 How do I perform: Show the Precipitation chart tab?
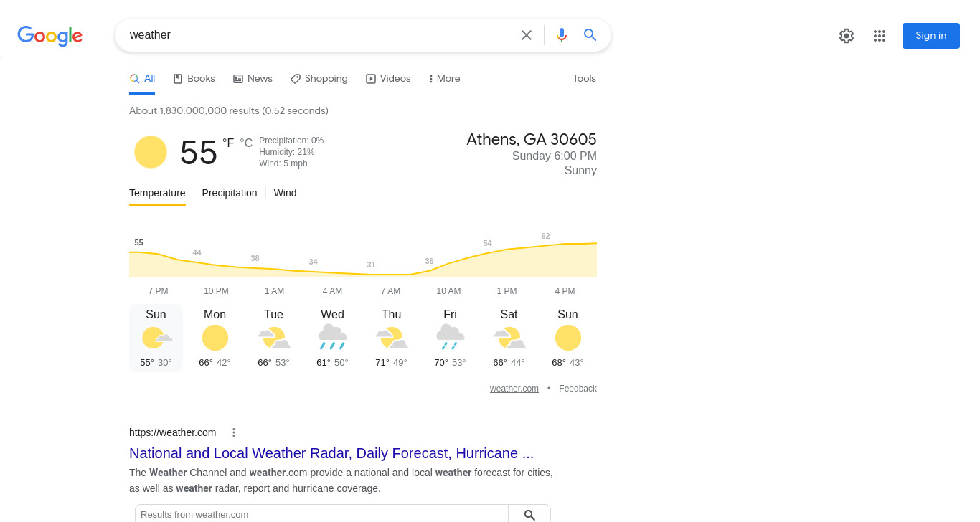tap(230, 193)
